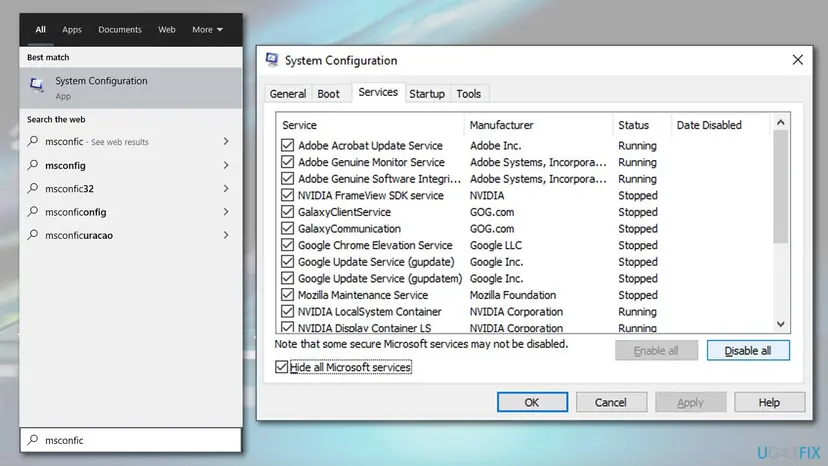Click the NVIDIA manufacturer cell for FrameView
The width and height of the screenshot is (828, 466).
pyautogui.click(x=487, y=195)
